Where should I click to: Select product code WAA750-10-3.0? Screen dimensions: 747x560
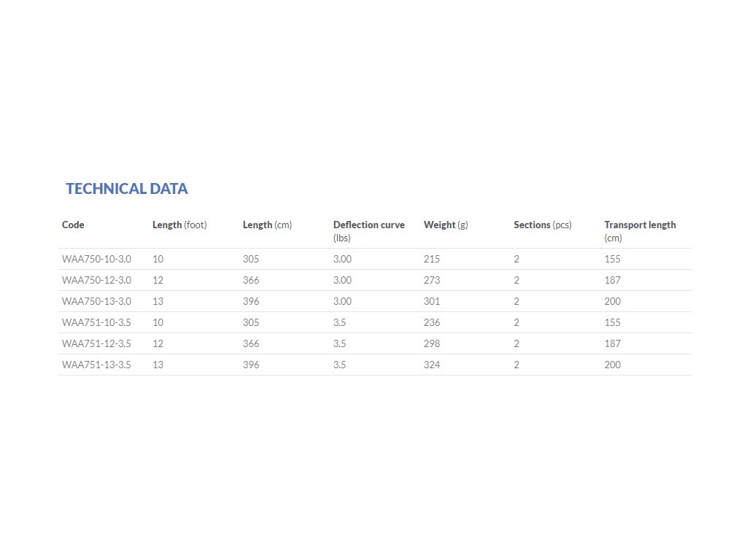click(96, 260)
